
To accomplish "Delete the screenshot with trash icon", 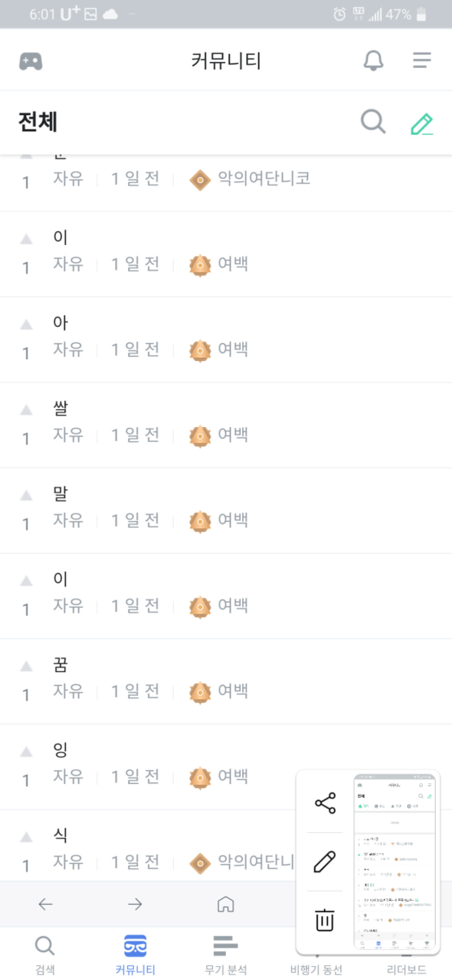I will (325, 920).
